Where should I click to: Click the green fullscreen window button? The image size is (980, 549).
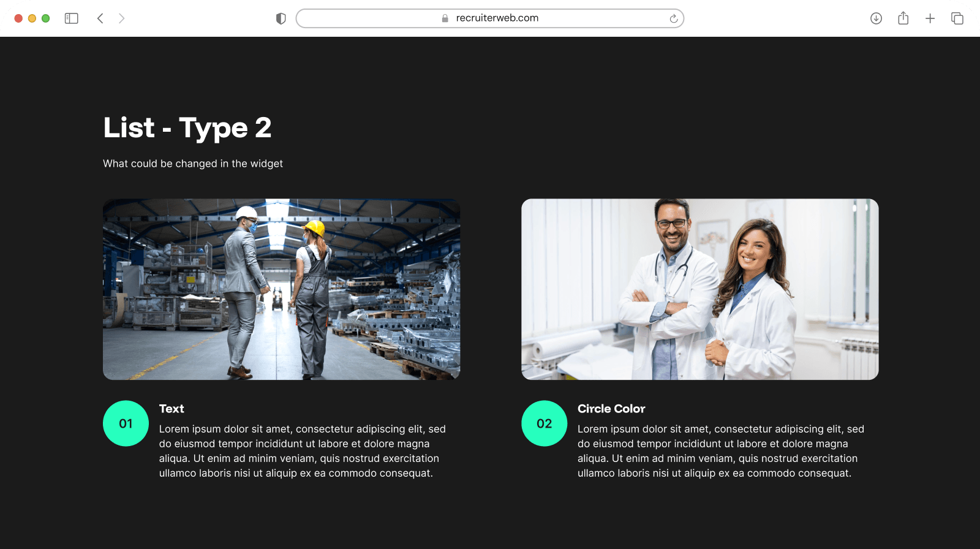45,18
